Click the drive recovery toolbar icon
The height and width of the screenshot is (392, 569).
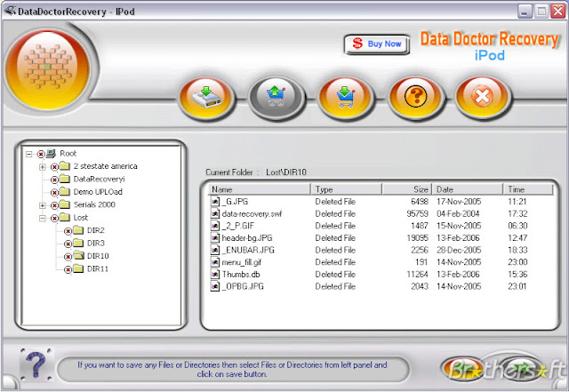207,97
